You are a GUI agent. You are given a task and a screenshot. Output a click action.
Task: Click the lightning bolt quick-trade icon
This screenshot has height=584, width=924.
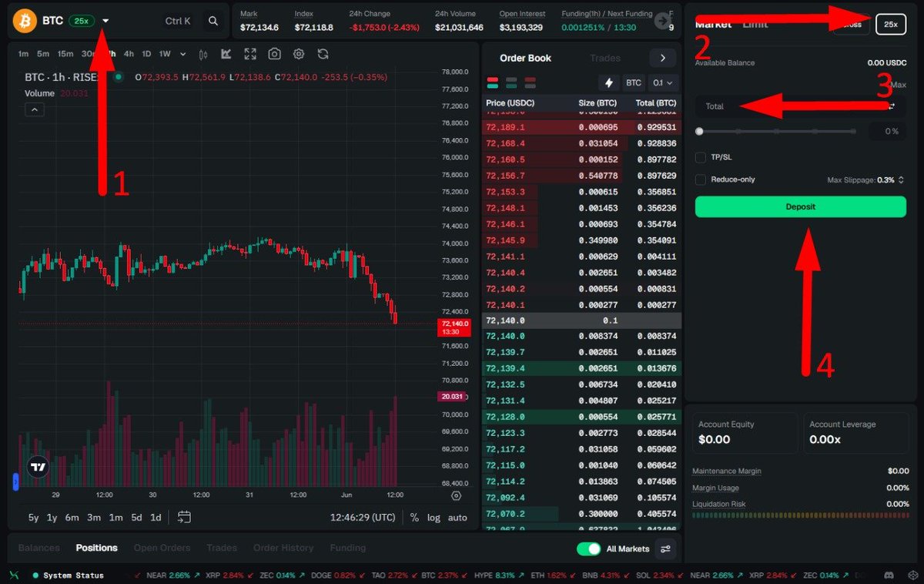coord(609,82)
